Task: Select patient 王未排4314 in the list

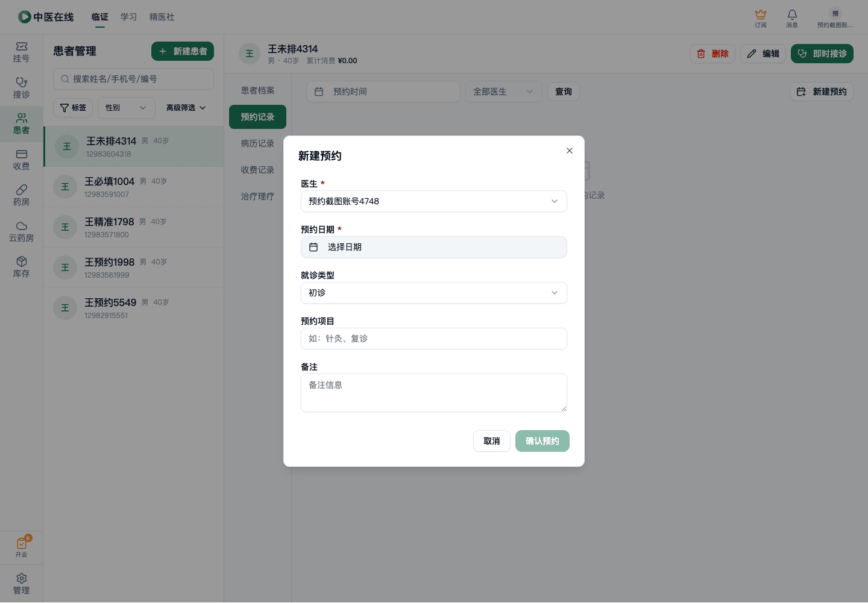Action: coord(134,146)
